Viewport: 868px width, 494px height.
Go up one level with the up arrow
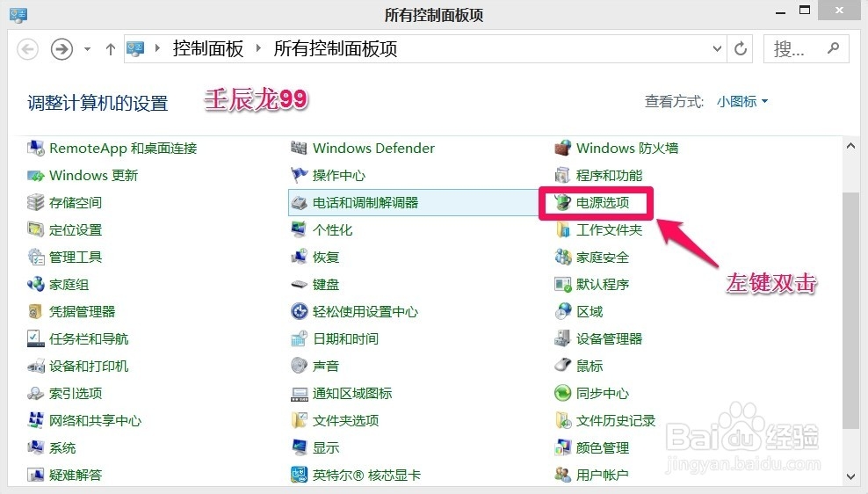coord(110,49)
